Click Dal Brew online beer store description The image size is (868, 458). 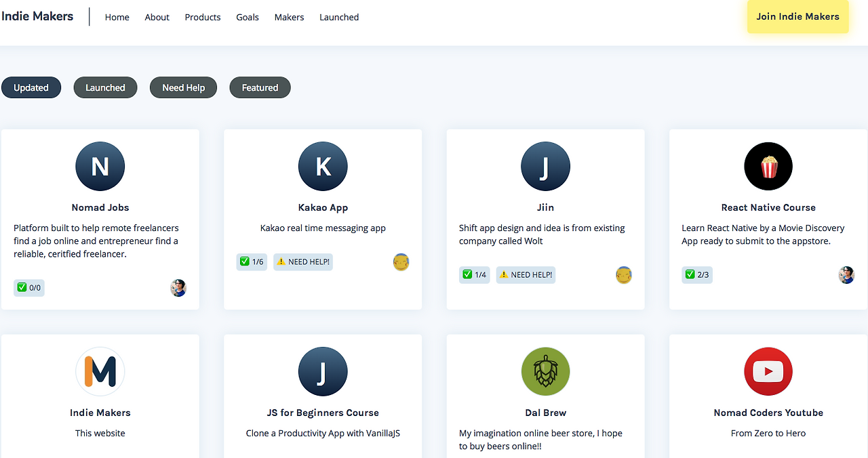click(540, 440)
